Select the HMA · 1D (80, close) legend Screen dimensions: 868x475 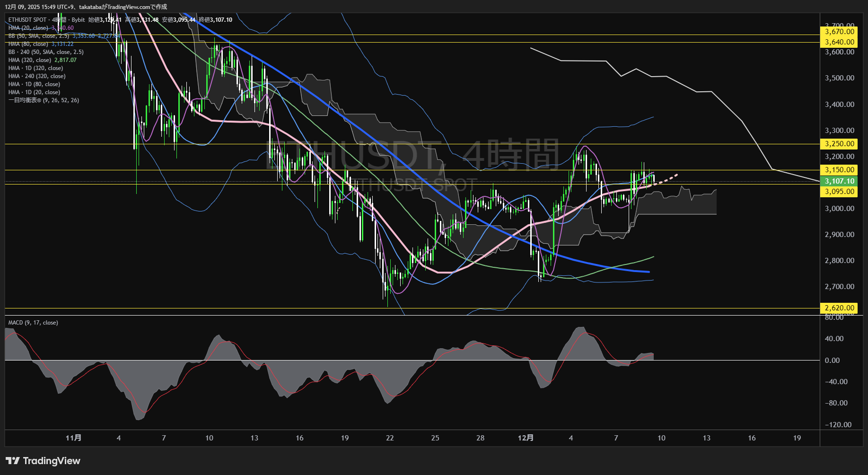coord(34,84)
